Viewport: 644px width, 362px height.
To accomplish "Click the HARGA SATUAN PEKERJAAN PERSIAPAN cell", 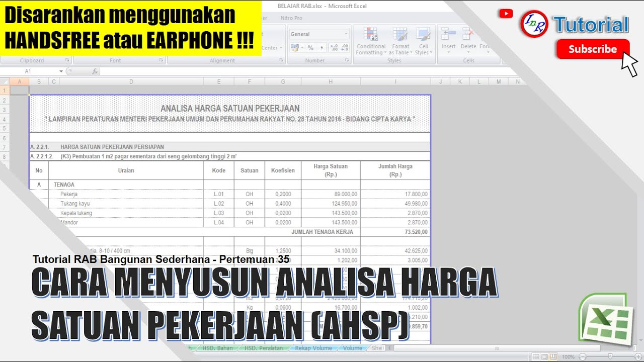I will click(112, 147).
